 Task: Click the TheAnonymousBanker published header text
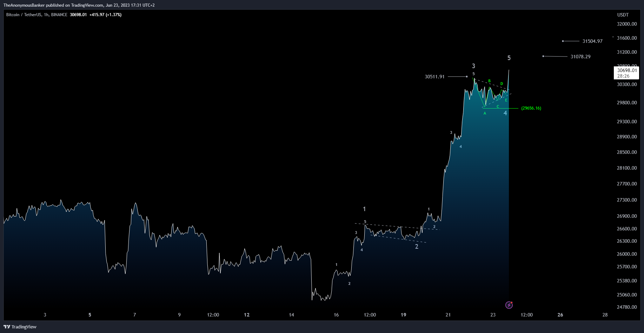coord(79,5)
